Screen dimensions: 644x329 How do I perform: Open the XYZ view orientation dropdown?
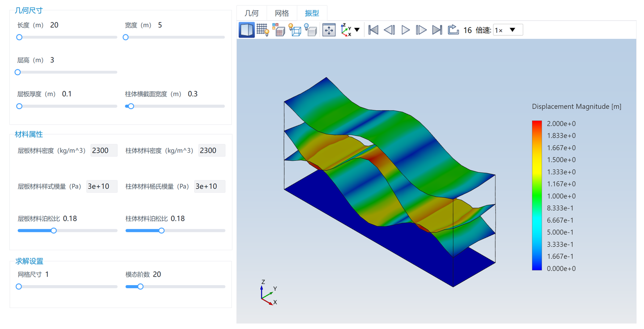[350, 30]
